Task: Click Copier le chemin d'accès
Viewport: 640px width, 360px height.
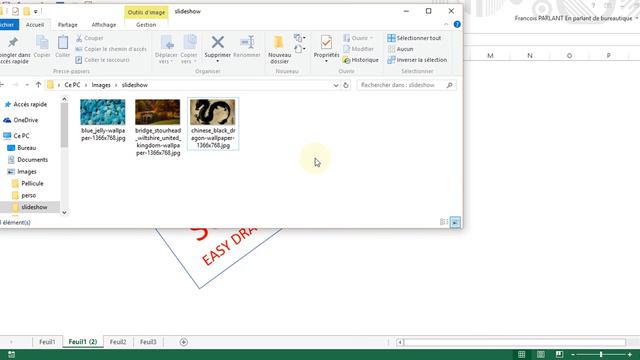Action: click(x=111, y=49)
